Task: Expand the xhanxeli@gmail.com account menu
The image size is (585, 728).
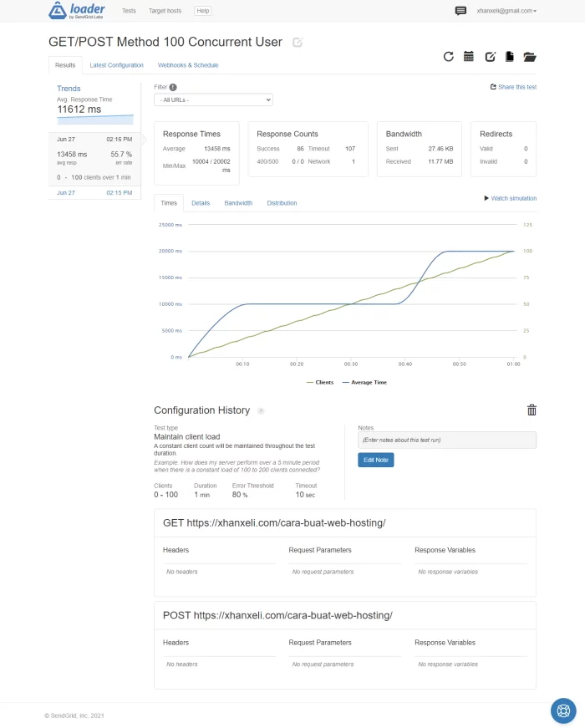Action: coord(506,11)
